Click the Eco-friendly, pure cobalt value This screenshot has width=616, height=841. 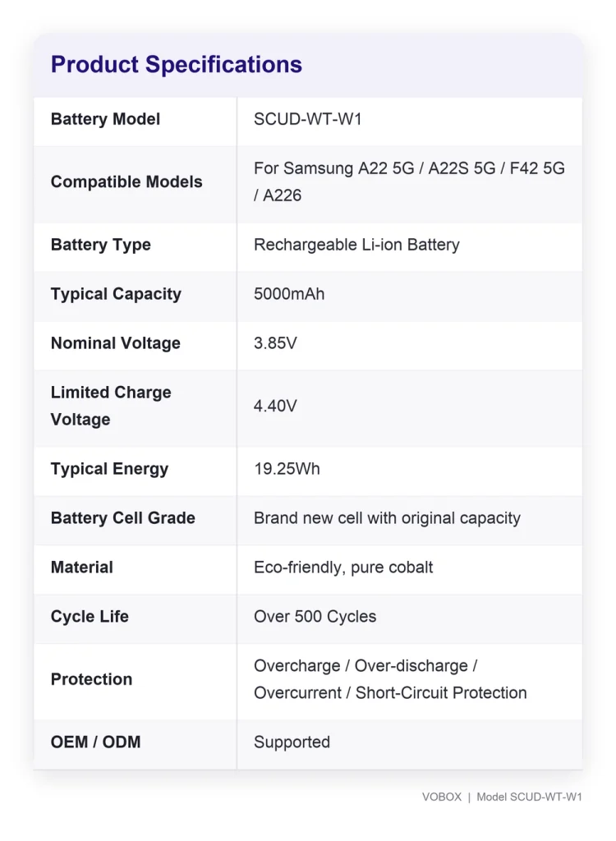tap(343, 568)
